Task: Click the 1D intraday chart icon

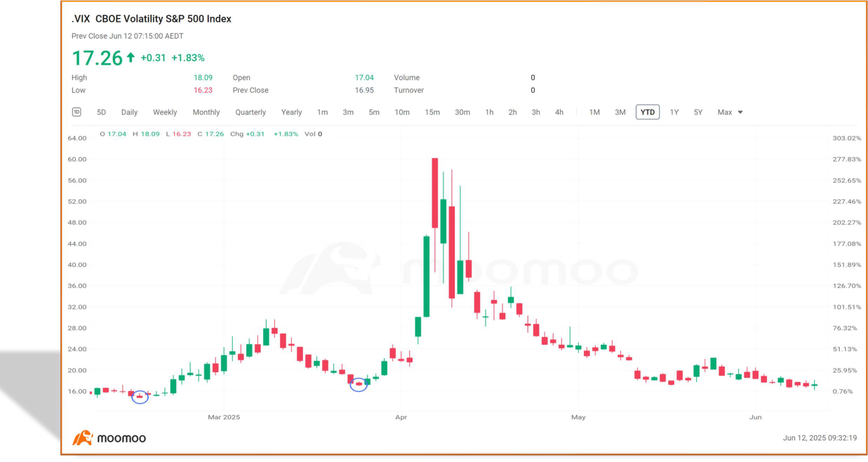Action: pyautogui.click(x=76, y=112)
